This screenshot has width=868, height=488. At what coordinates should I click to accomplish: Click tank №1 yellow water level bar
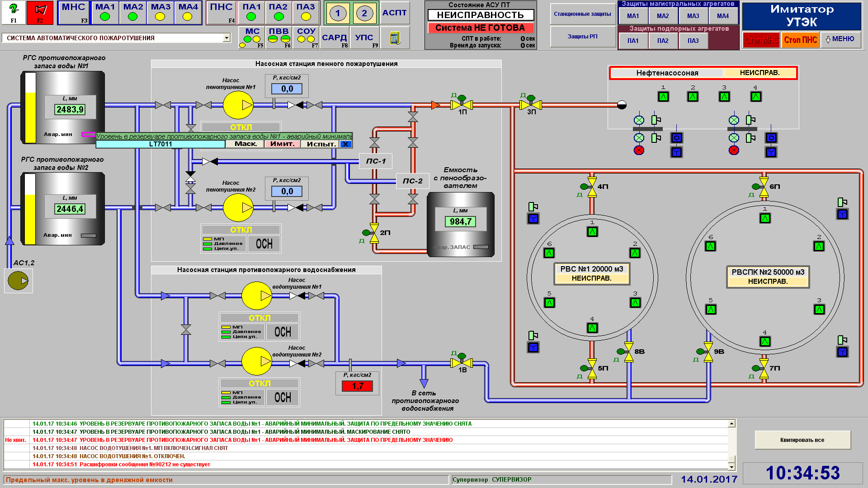[x=30, y=117]
